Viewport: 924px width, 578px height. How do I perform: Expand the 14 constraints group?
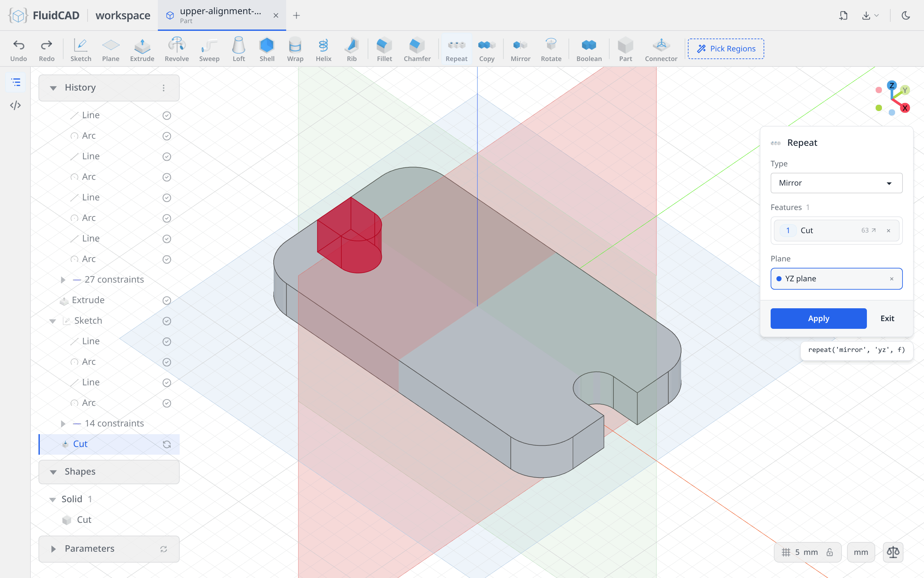[63, 424]
